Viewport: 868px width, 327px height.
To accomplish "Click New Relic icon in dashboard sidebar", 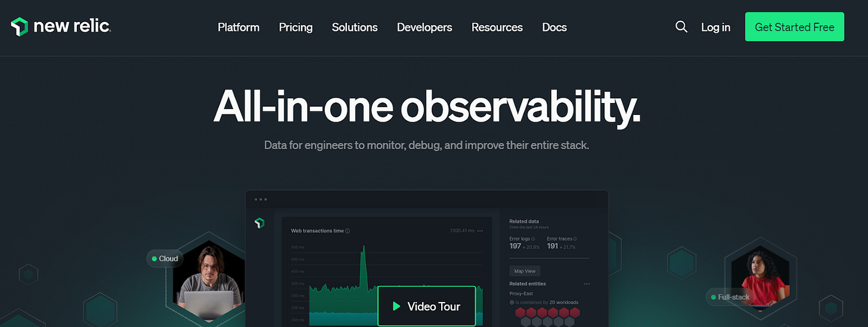I will (x=259, y=223).
